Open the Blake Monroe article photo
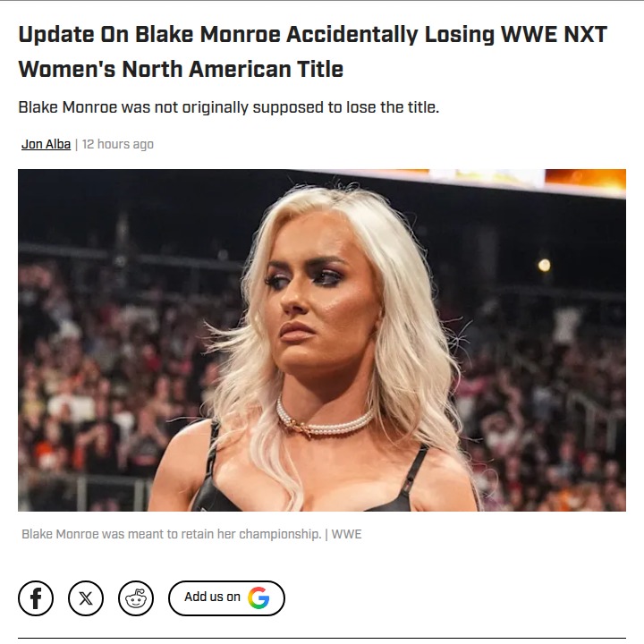This screenshot has height=644, width=644. [x=322, y=340]
